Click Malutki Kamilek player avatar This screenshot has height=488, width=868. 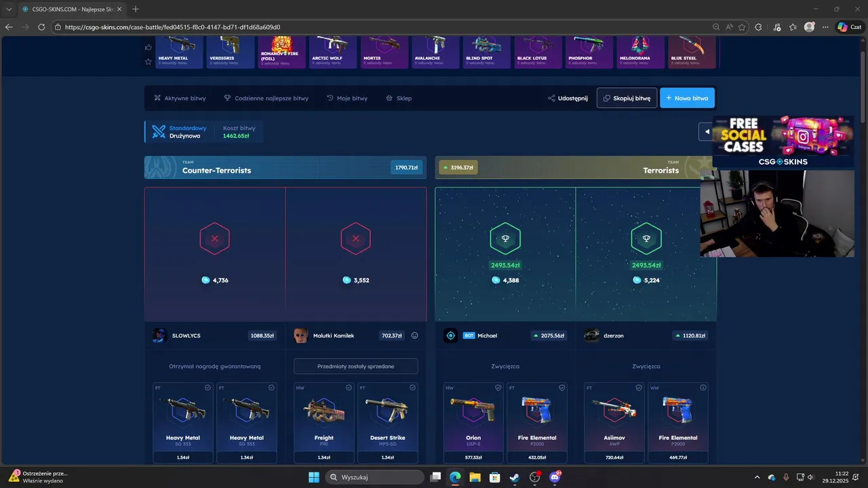click(x=301, y=335)
